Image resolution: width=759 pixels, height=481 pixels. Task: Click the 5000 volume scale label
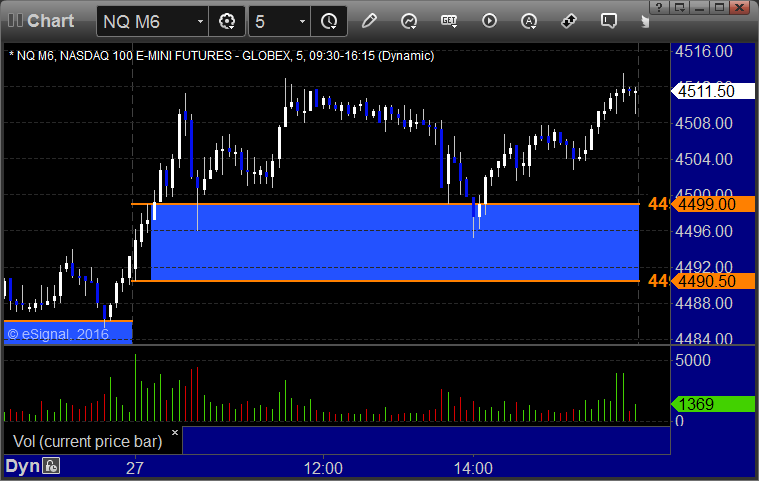[x=693, y=360]
